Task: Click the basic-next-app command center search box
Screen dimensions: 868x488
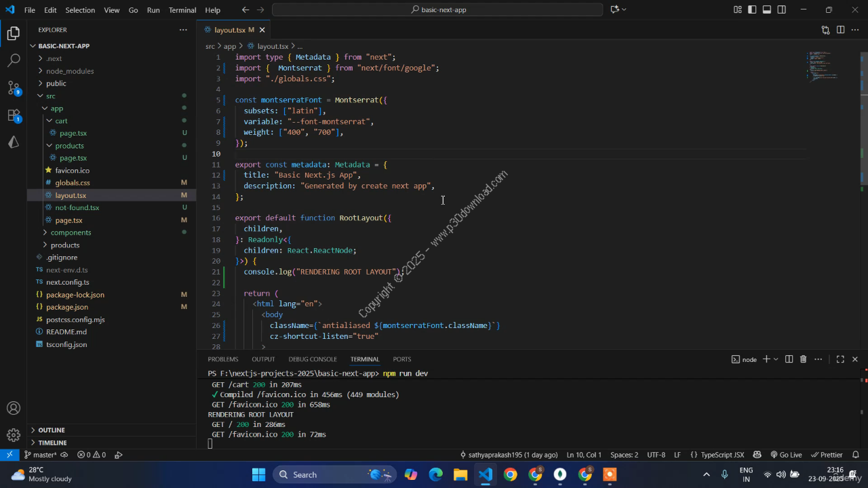Action: tap(437, 10)
